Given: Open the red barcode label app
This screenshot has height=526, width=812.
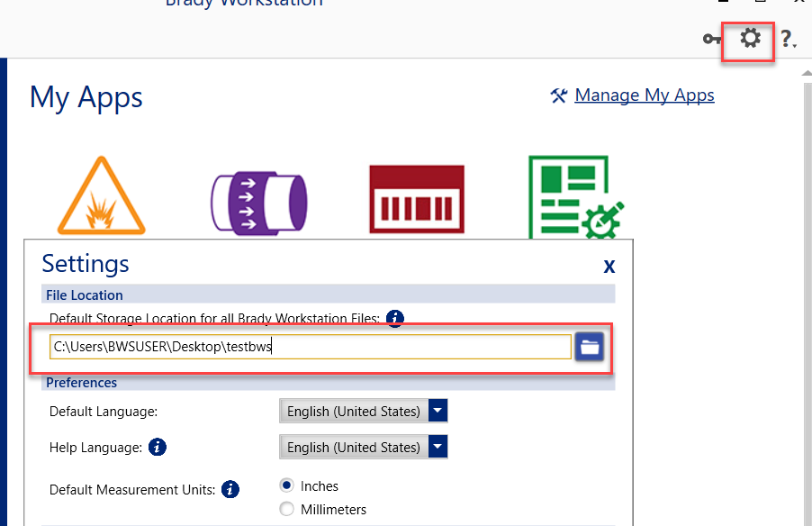Looking at the screenshot, I should pyautogui.click(x=417, y=199).
